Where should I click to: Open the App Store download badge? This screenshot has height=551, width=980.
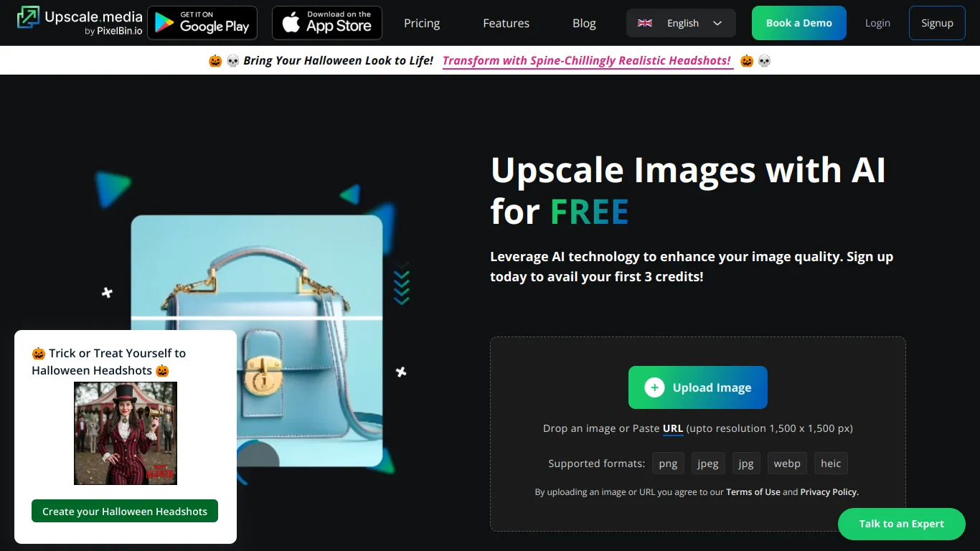(x=327, y=23)
